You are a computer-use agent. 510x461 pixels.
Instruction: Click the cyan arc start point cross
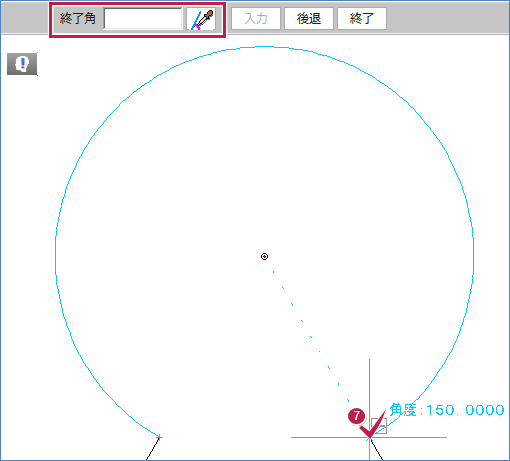click(x=159, y=437)
